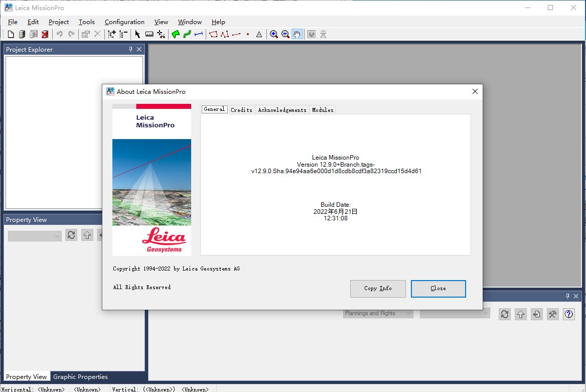
Task: Open the Help question mark icon
Action: pos(568,314)
